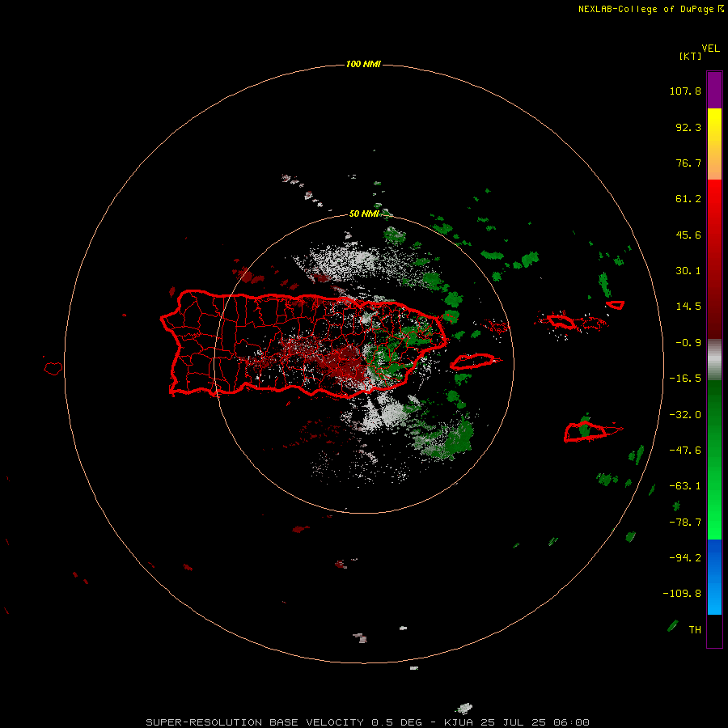The width and height of the screenshot is (728, 728).
Task: Click the 50 NMI range ring label
Action: point(364,214)
